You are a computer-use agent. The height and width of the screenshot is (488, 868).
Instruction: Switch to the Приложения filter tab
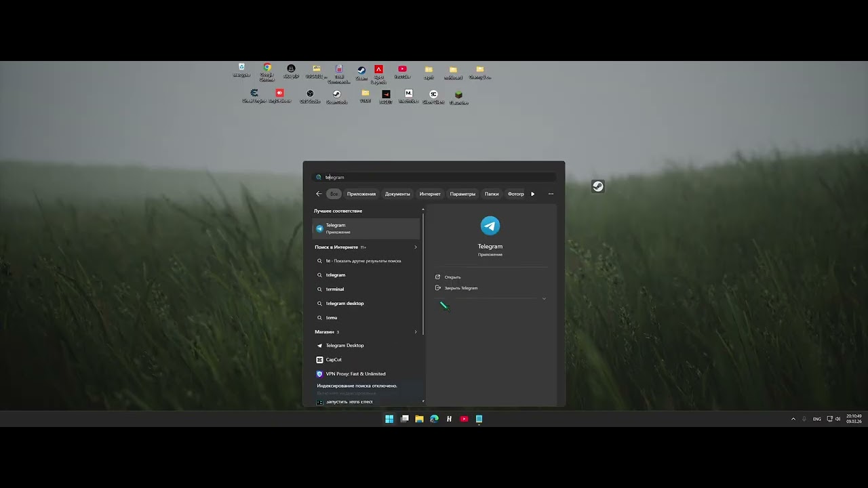(361, 194)
